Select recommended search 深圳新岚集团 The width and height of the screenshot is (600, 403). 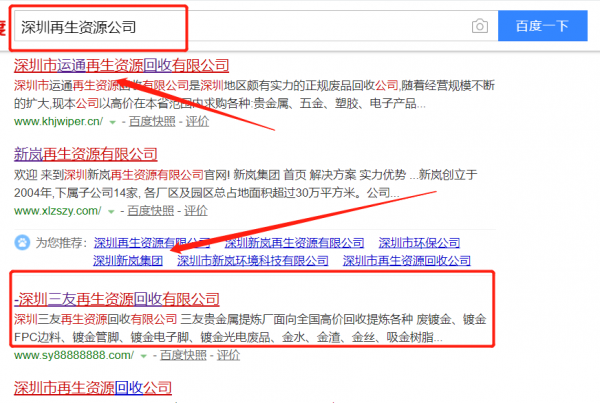[127, 260]
